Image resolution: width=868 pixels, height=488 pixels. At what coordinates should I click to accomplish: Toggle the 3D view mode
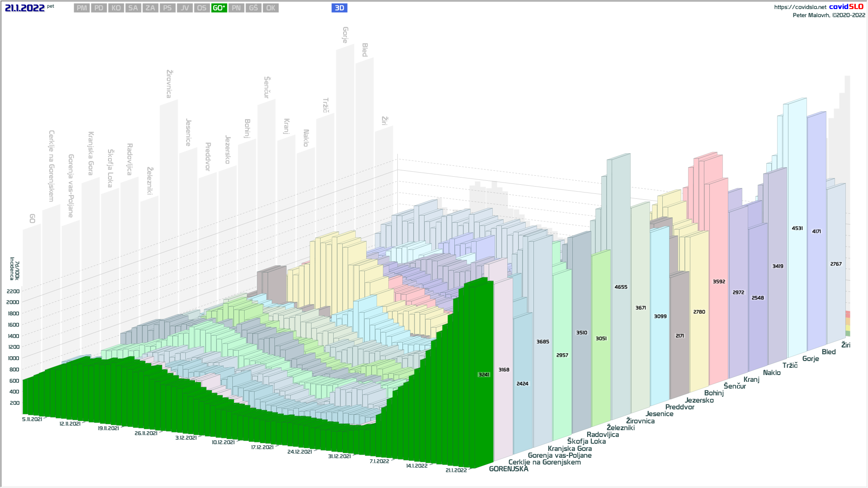tap(340, 8)
